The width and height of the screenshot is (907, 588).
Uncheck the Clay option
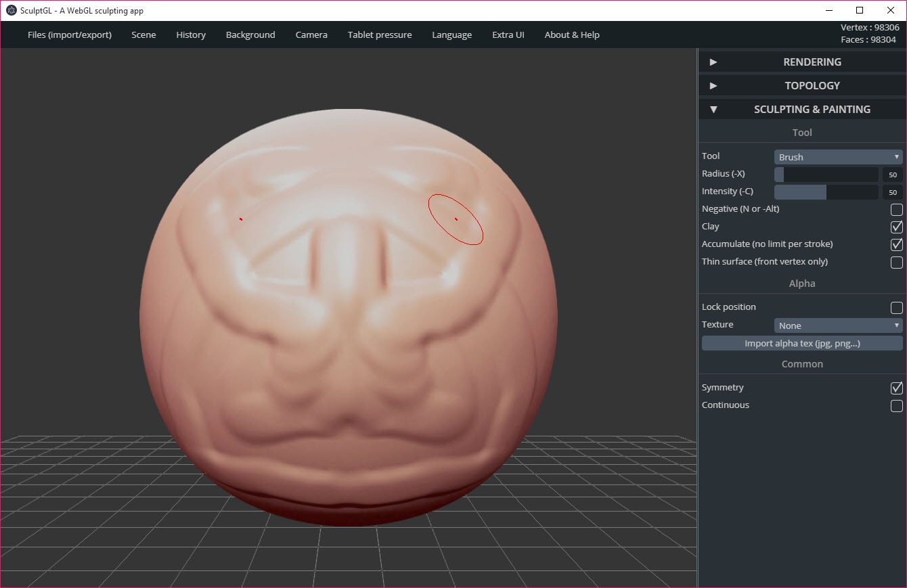(x=896, y=227)
